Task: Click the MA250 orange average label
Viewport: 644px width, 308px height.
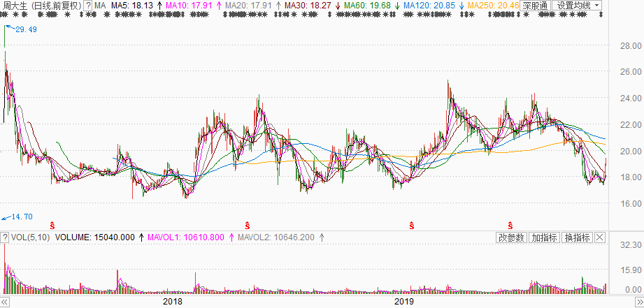Action: click(x=493, y=6)
